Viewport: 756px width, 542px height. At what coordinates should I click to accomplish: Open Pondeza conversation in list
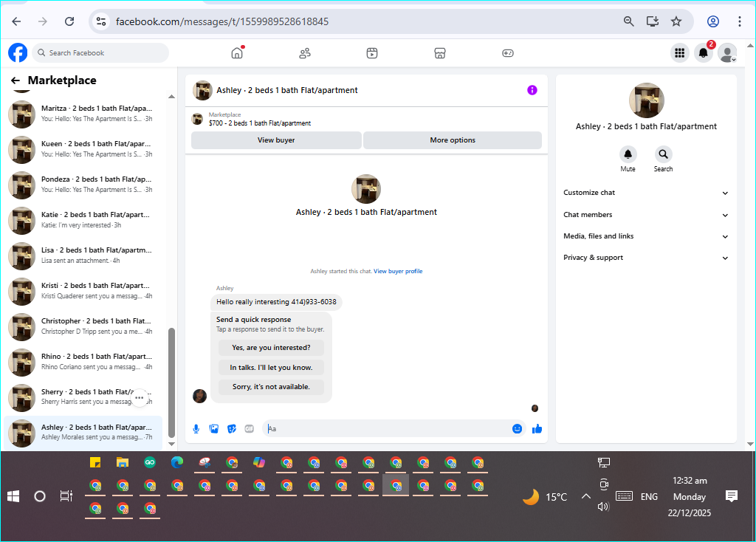83,185
